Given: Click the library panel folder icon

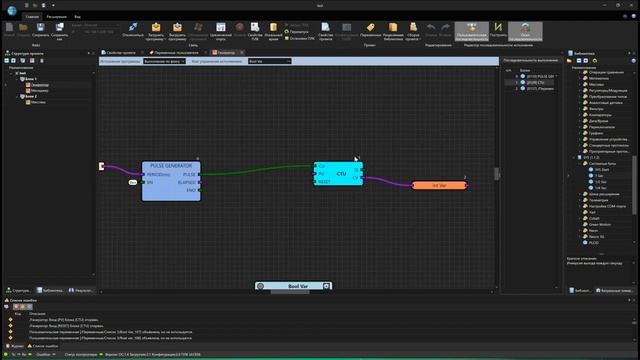Looking at the screenshot, I should (x=569, y=60).
